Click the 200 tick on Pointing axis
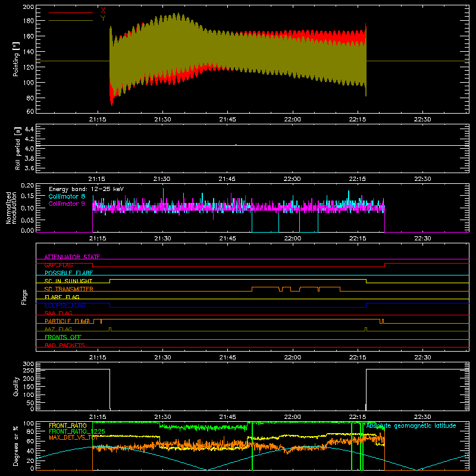This screenshot has height=476, width=476. coord(29,7)
